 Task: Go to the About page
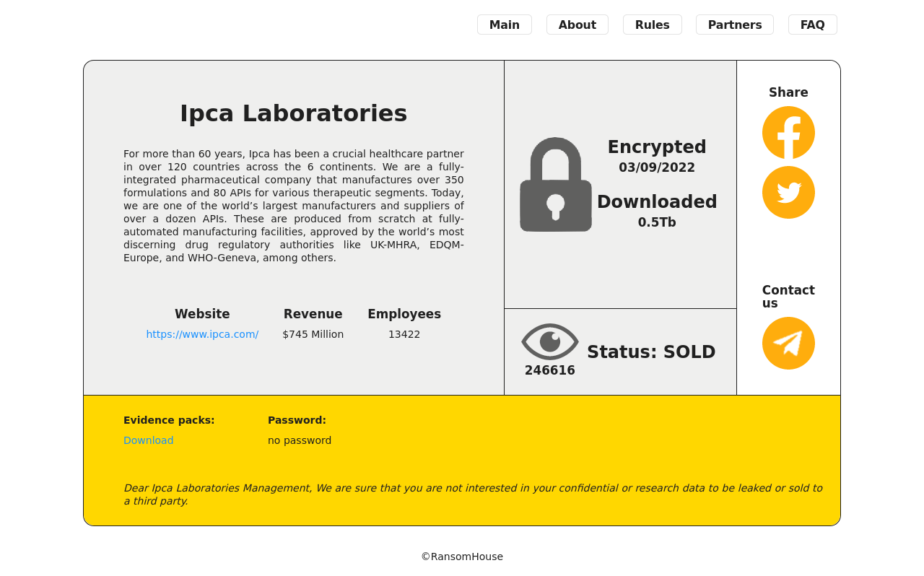point(577,25)
